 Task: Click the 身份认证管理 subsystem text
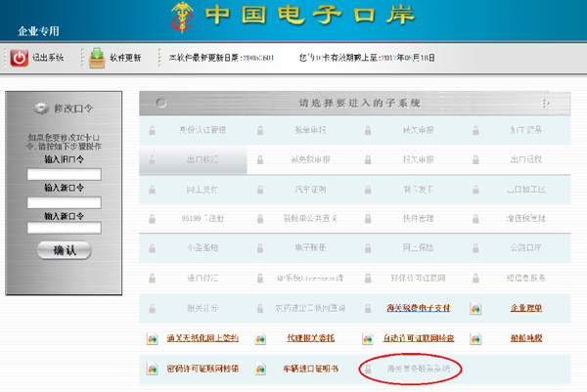203,130
